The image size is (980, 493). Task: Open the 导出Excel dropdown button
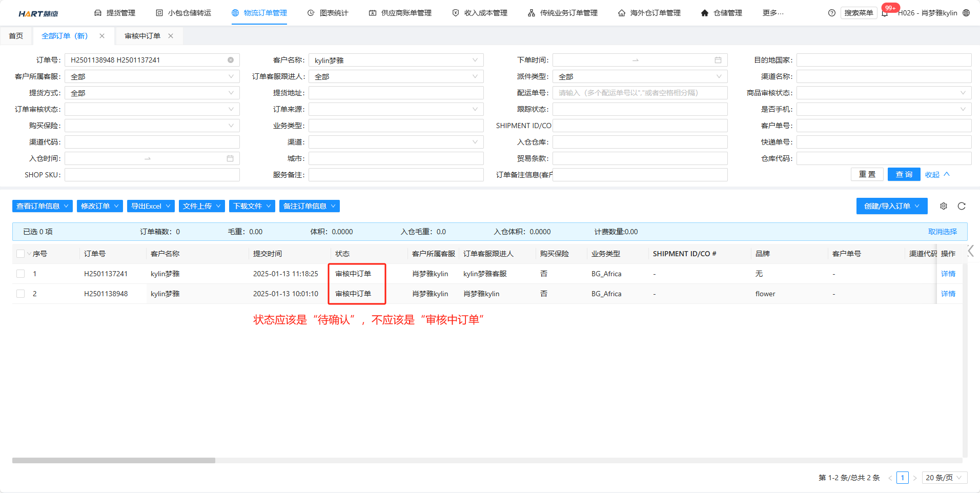[151, 206]
